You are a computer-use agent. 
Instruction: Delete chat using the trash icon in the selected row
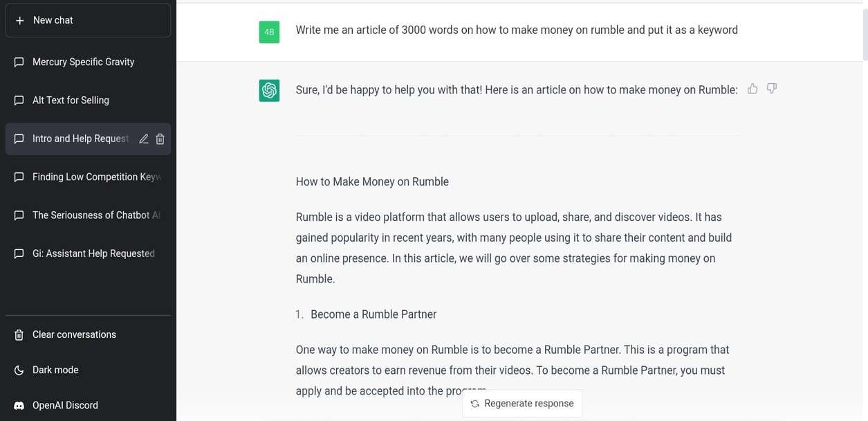point(160,139)
